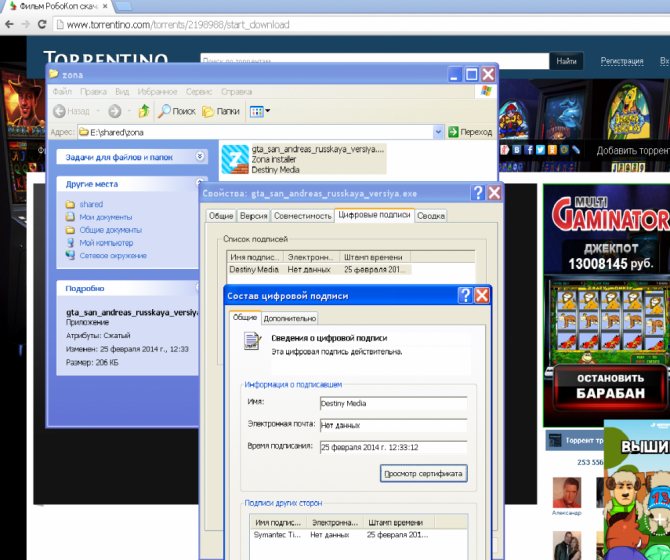Click the Go (Переход) arrow button
The image size is (670, 560).
click(x=453, y=132)
